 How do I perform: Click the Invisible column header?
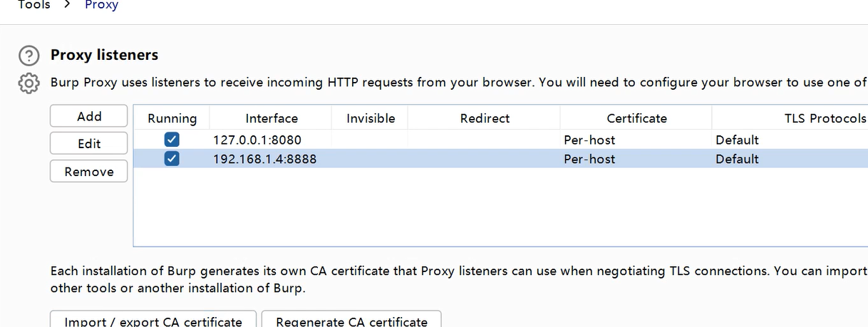371,118
